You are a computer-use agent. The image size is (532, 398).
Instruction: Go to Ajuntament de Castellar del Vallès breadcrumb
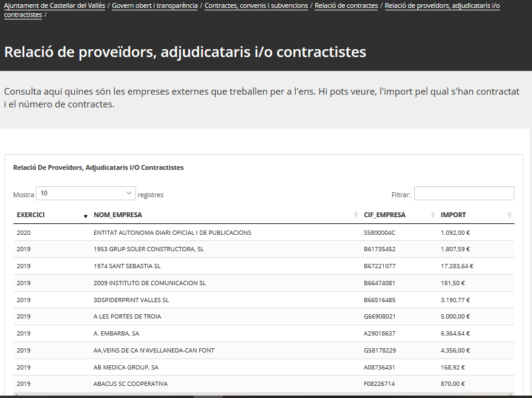coord(55,5)
